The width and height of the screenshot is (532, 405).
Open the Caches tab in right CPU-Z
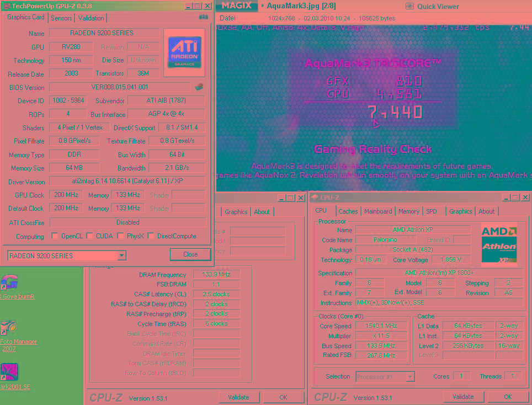[348, 211]
